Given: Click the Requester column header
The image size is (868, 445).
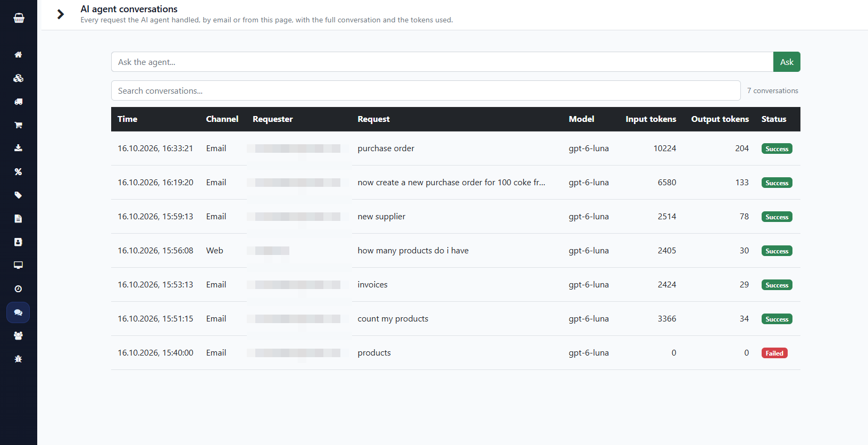Looking at the screenshot, I should click(273, 119).
